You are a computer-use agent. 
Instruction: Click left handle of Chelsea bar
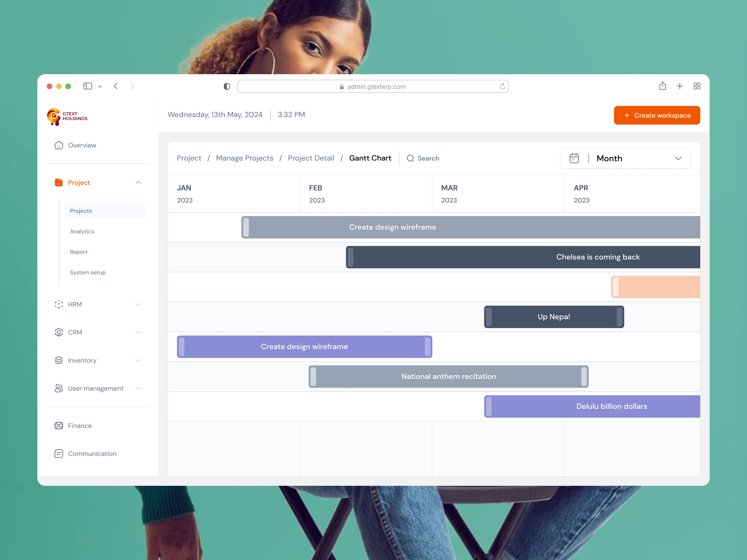351,257
